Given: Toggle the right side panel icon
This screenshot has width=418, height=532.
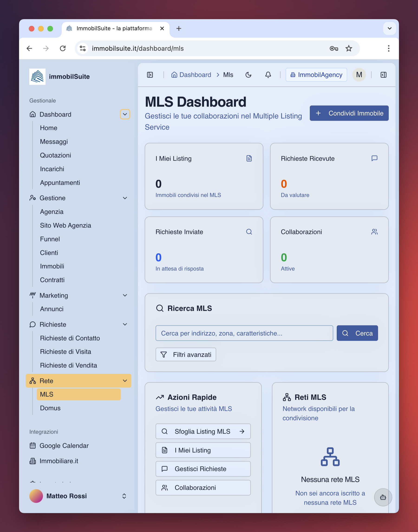Looking at the screenshot, I should pyautogui.click(x=383, y=75).
